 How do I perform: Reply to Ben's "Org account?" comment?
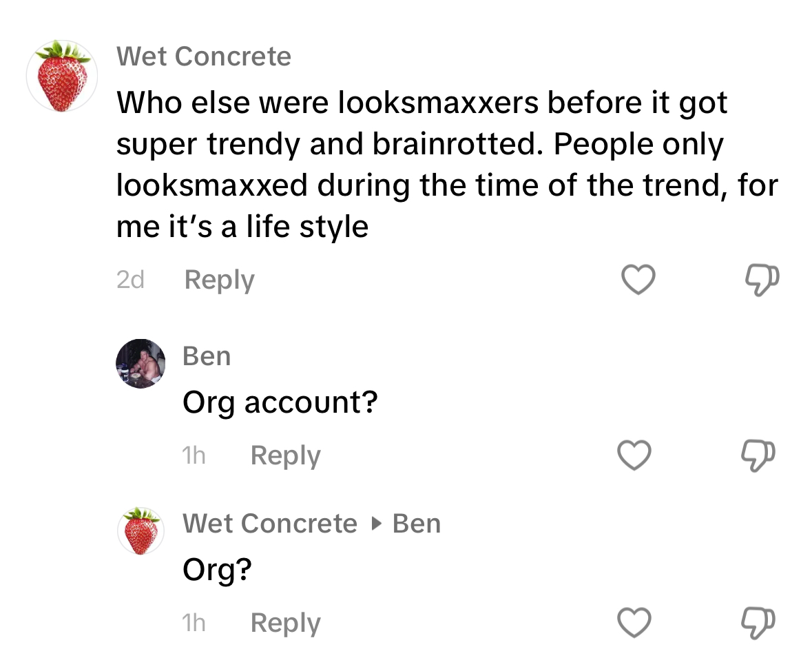tap(285, 456)
